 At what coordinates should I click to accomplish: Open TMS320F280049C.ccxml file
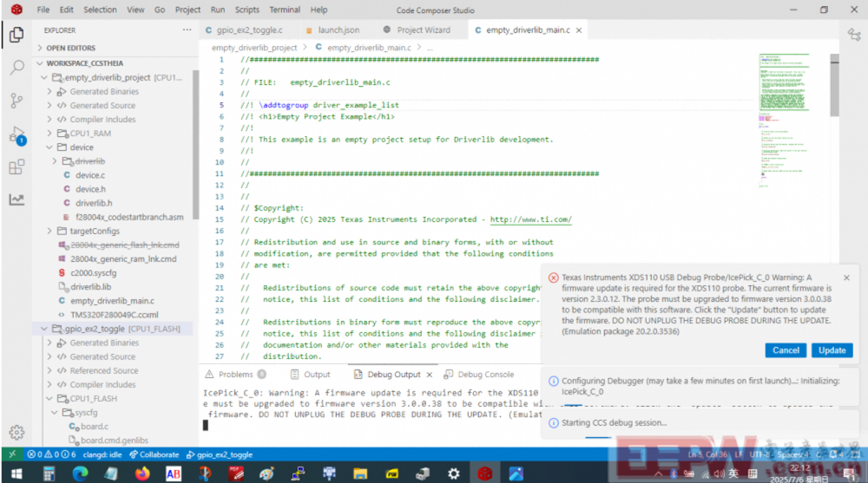point(114,315)
